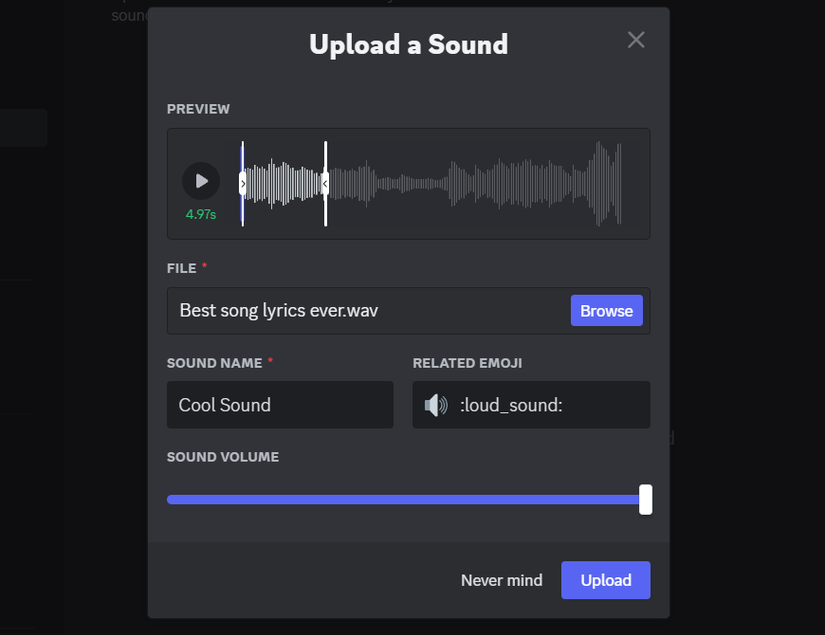Click the right trim handle on the waveform
The width and height of the screenshot is (825, 635).
[x=324, y=184]
